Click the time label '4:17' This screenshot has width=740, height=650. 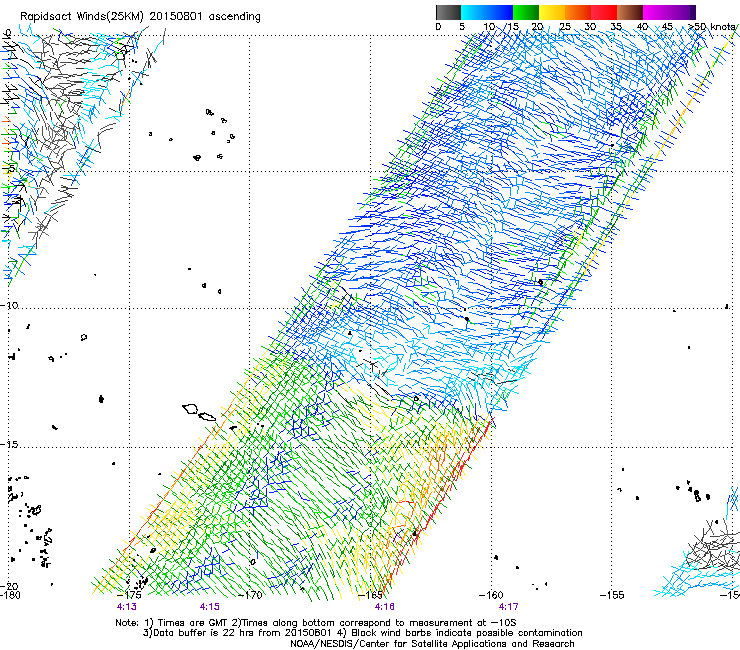[509, 607]
